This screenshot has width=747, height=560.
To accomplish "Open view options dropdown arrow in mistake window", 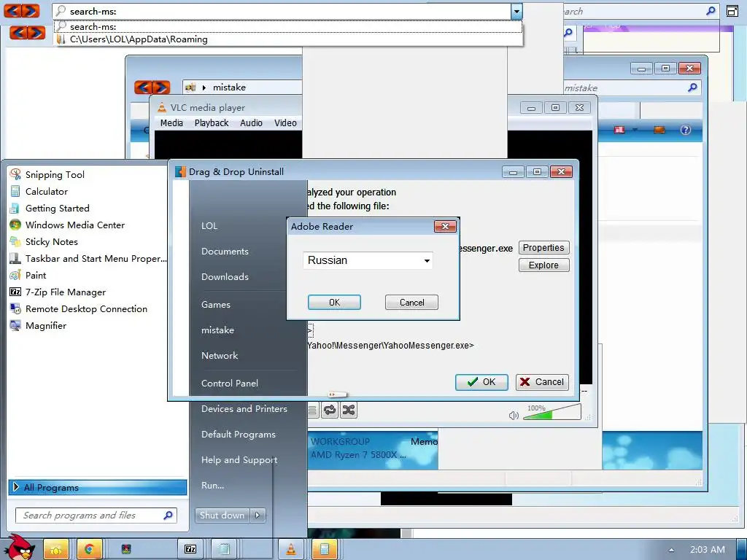I will coord(635,130).
